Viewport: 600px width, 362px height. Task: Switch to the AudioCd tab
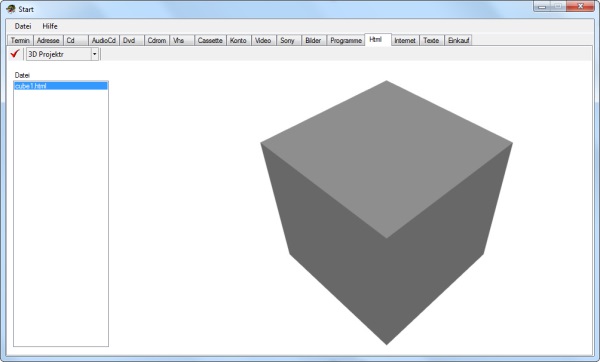tap(104, 40)
